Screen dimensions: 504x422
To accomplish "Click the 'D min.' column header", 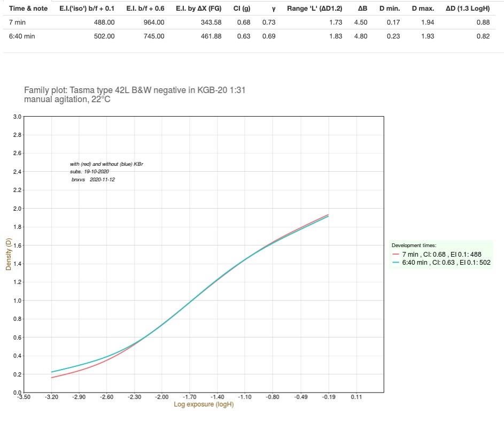I will pos(390,8).
